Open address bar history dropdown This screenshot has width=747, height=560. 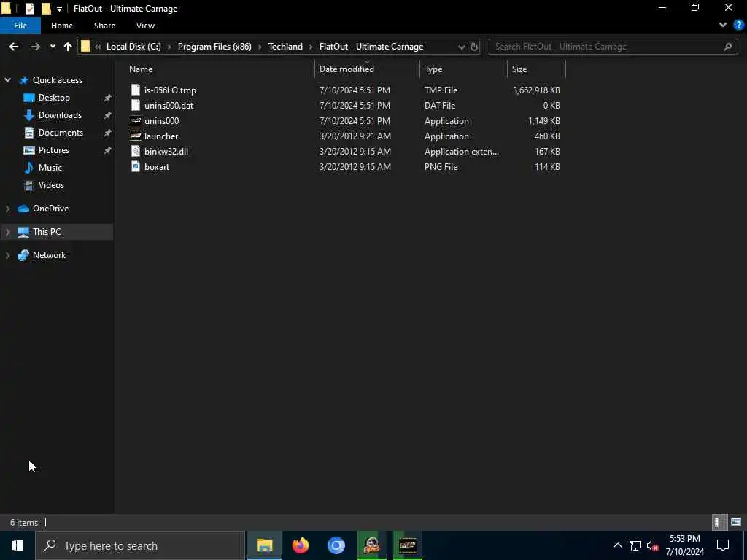pyautogui.click(x=461, y=47)
